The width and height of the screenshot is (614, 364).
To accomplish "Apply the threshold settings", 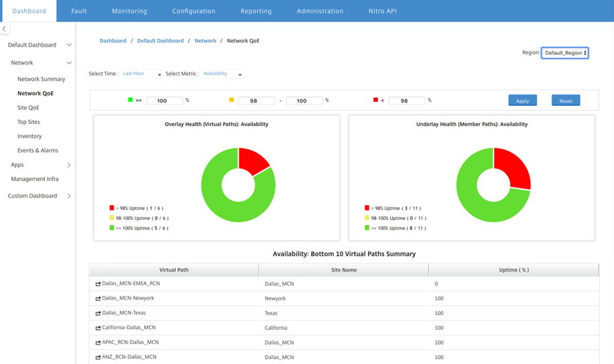I will 522,100.
